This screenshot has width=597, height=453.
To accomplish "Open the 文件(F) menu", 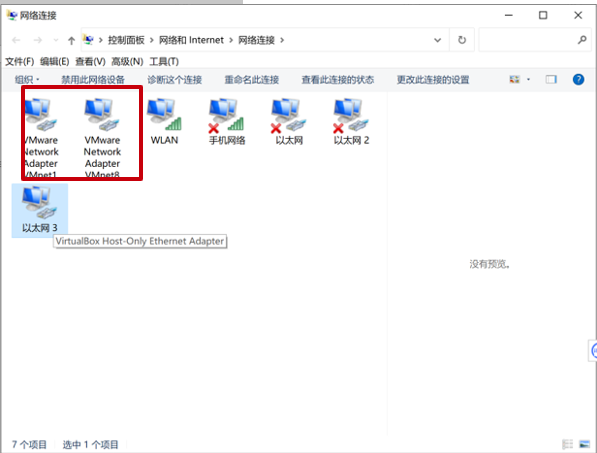I will [x=19, y=61].
